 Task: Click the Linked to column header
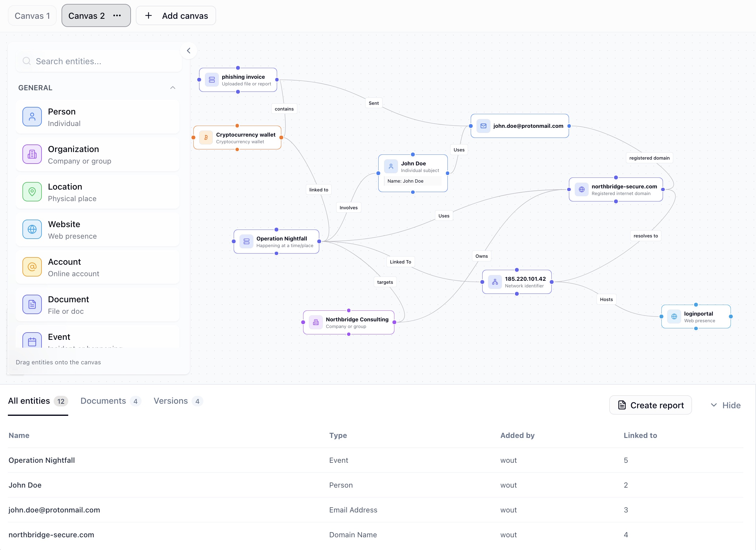coord(640,436)
